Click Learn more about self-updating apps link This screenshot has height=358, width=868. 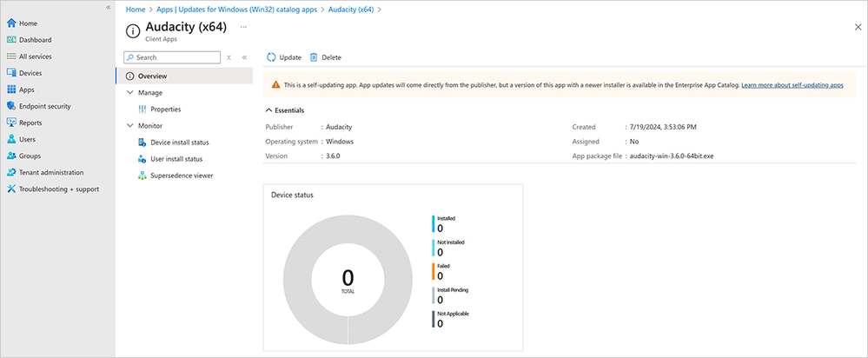[x=792, y=85]
